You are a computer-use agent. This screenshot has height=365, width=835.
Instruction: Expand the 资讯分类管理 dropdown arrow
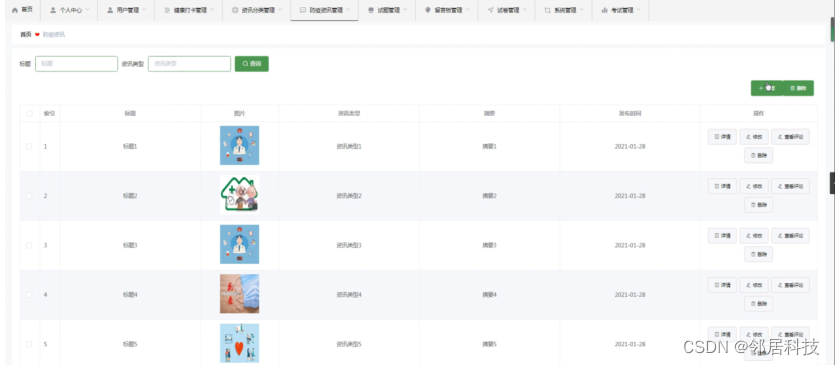(x=281, y=10)
